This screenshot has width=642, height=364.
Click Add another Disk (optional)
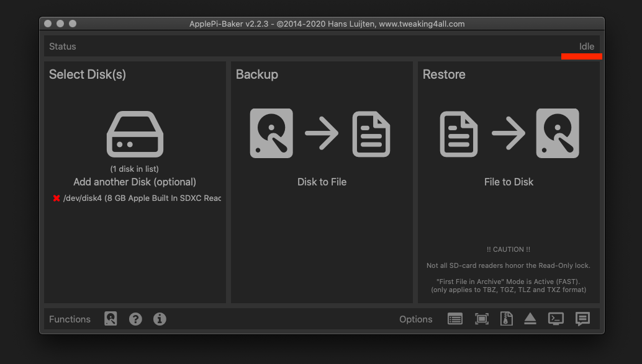pos(135,182)
